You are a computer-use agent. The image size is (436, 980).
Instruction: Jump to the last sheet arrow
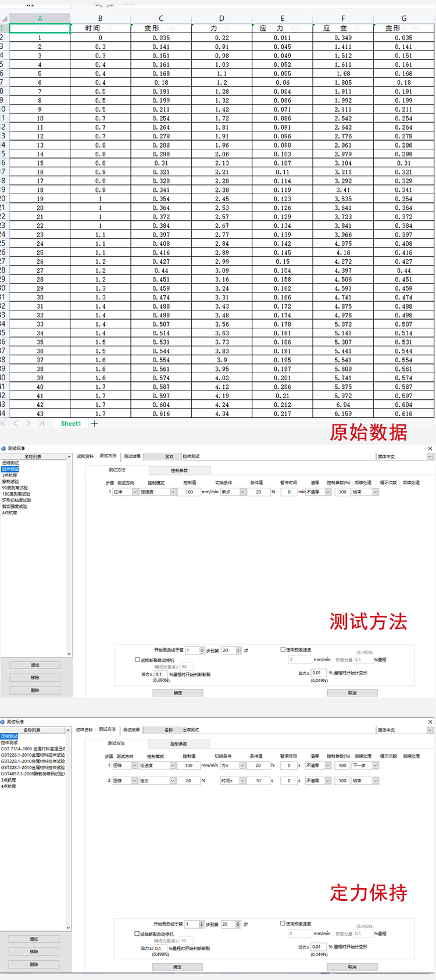tap(41, 424)
